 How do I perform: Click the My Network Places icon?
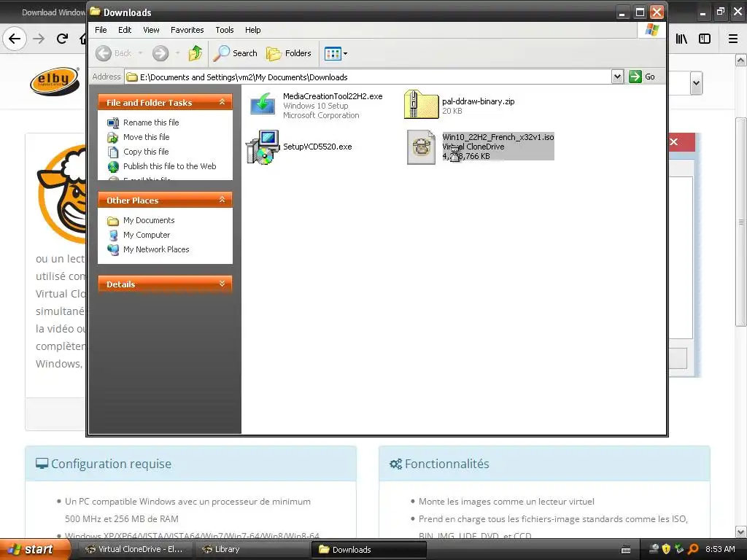tap(113, 249)
